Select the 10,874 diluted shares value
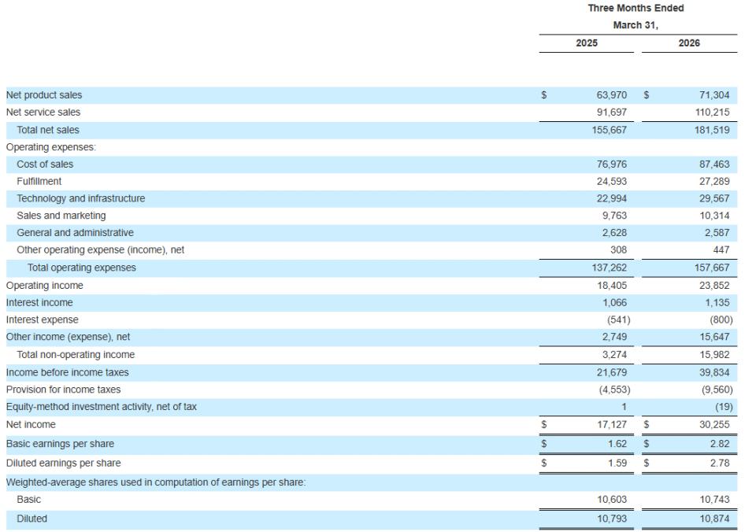 click(x=714, y=519)
